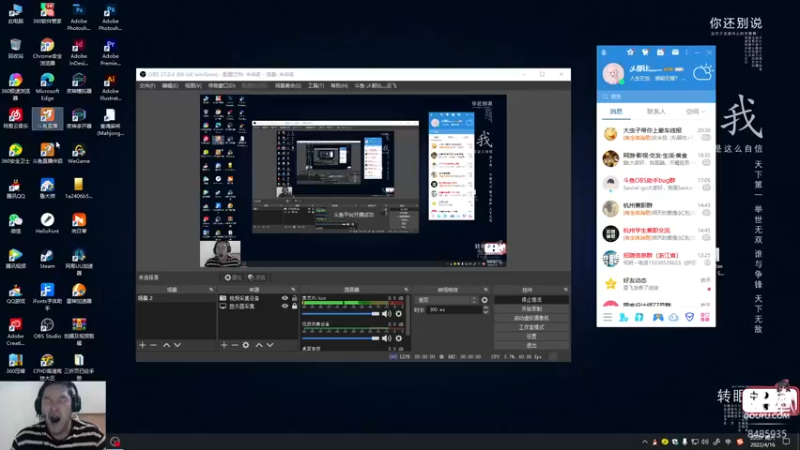Open source 属性 properties button above panels

click(x=233, y=278)
